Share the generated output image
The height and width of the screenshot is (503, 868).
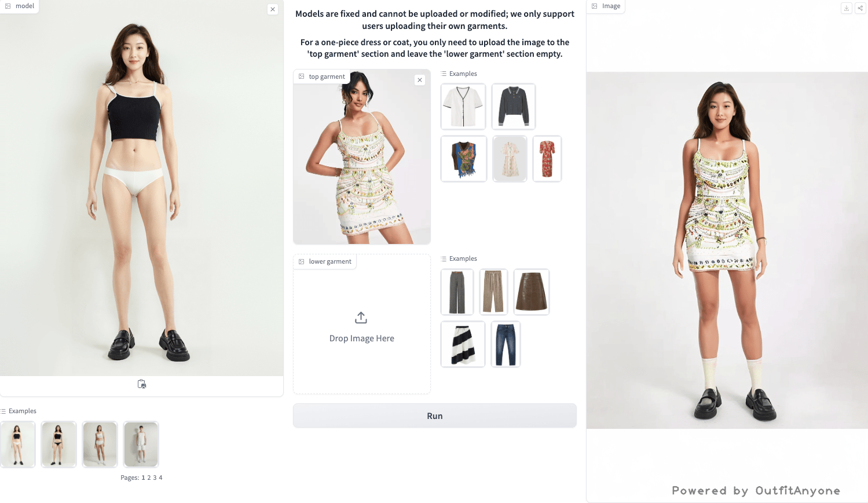click(x=860, y=8)
